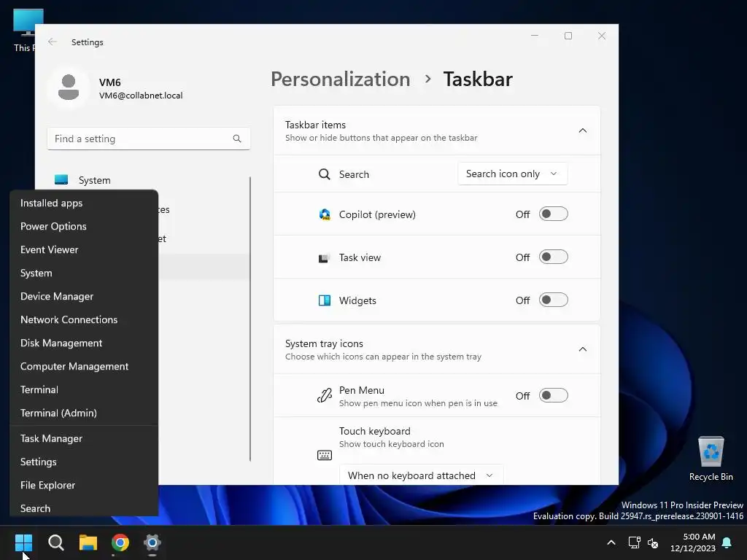
Task: Open Task Manager from context menu
Action: (x=84, y=438)
